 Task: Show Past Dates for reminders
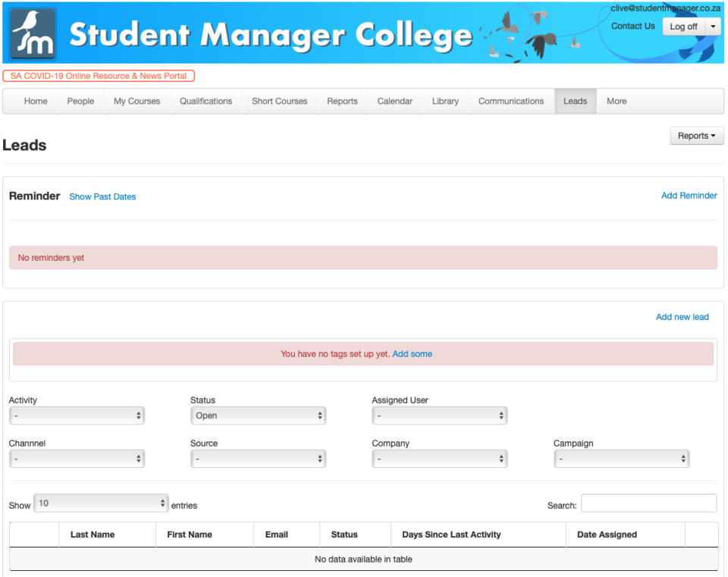(102, 196)
